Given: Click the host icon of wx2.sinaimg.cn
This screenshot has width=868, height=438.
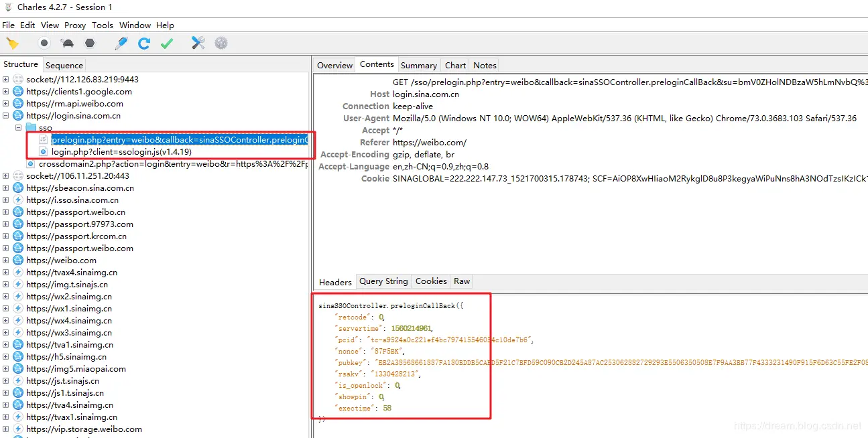Looking at the screenshot, I should click(x=18, y=297).
